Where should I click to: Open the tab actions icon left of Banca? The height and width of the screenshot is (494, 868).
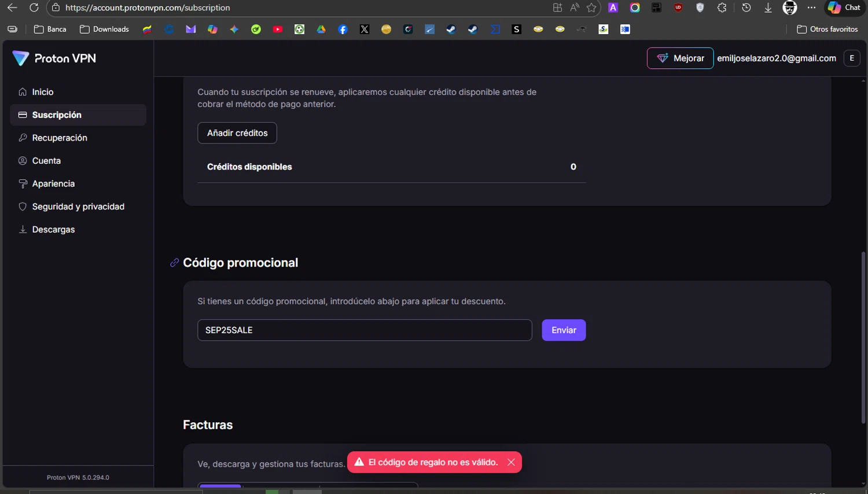12,29
